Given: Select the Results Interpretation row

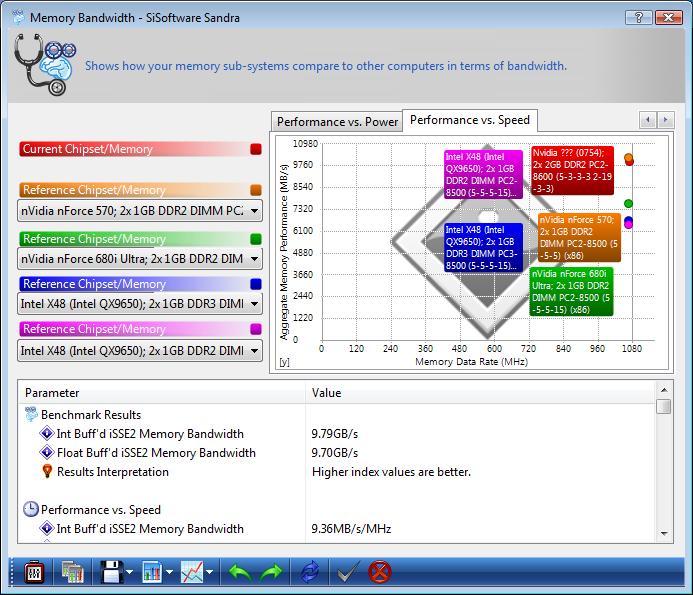Looking at the screenshot, I should [337, 472].
